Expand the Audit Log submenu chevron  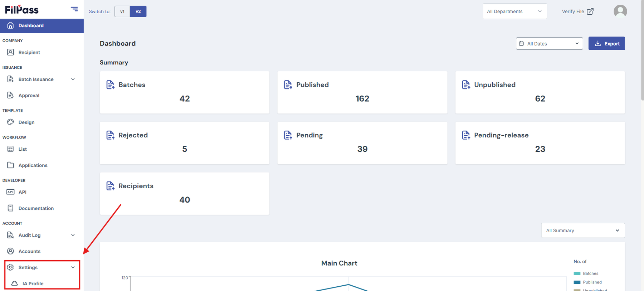(x=73, y=235)
